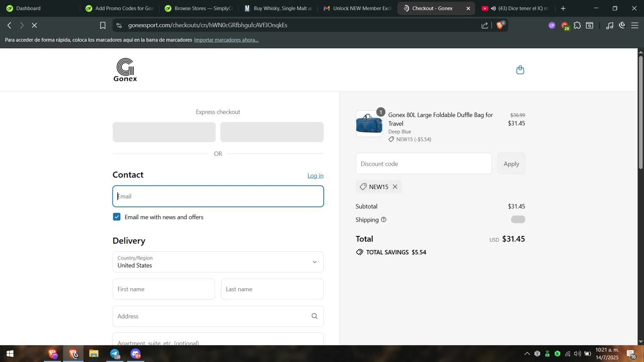Image resolution: width=644 pixels, height=362 pixels.
Task: Go forward with the forward arrow
Action: click(22, 25)
